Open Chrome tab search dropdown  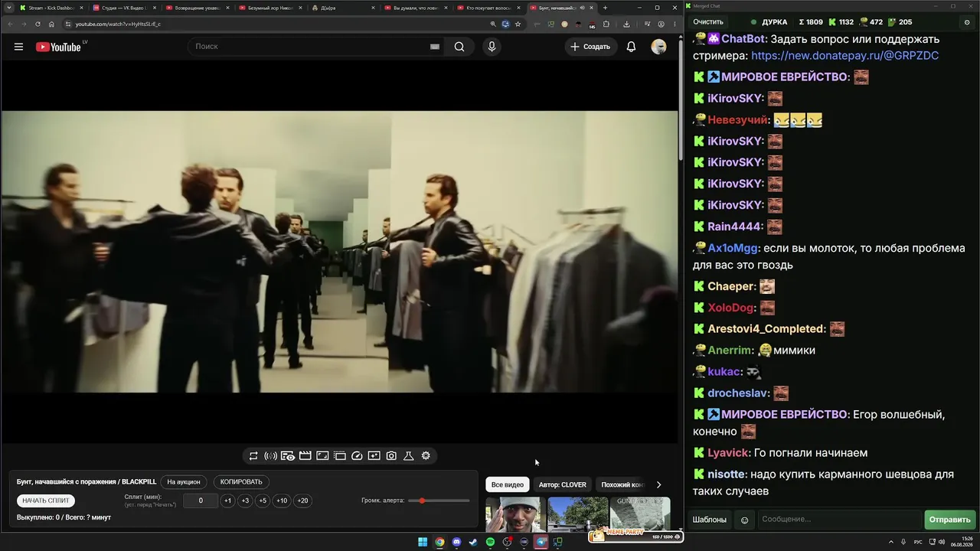(x=8, y=8)
